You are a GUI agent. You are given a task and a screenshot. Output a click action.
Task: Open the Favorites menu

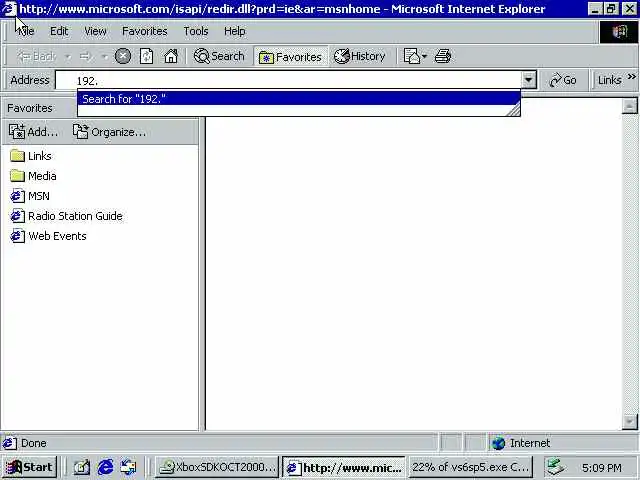(144, 31)
